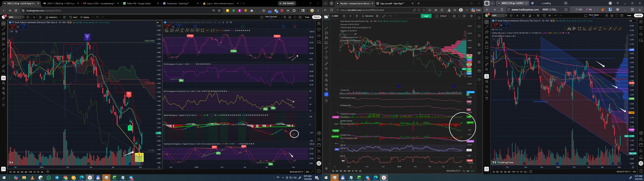Toggle ADJ adjustment in left TradingView
The width and height of the screenshot is (644, 181).
(307, 172)
